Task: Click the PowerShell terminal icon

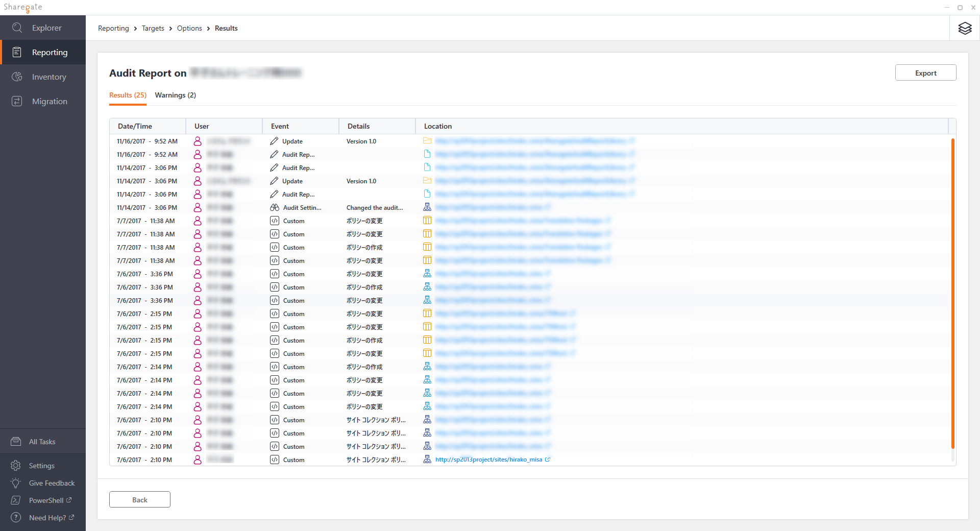Action: [x=16, y=500]
